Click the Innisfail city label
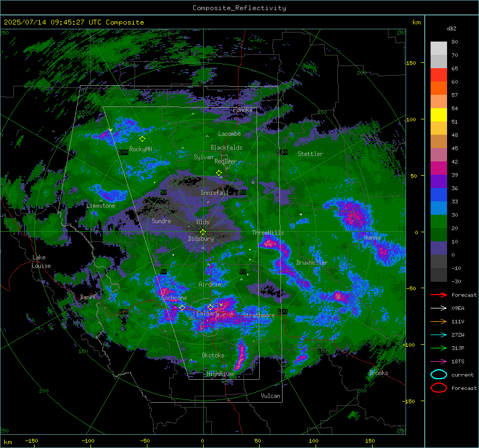 pyautogui.click(x=214, y=193)
